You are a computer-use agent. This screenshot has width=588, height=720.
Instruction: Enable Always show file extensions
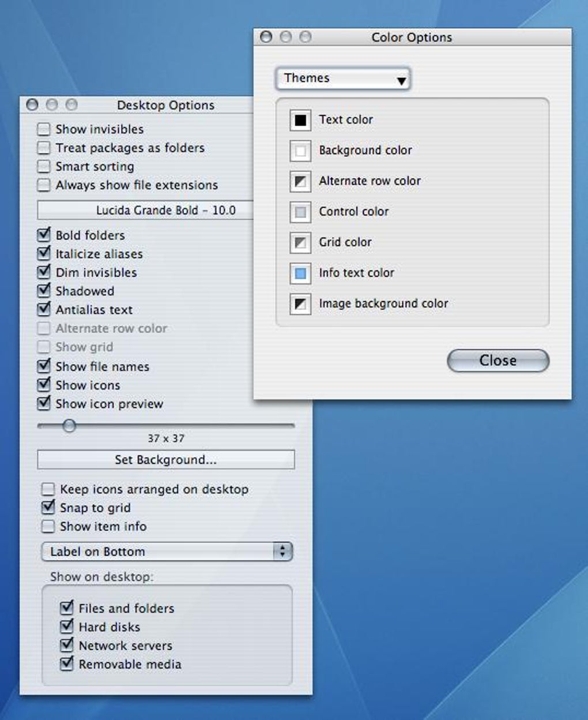44,185
